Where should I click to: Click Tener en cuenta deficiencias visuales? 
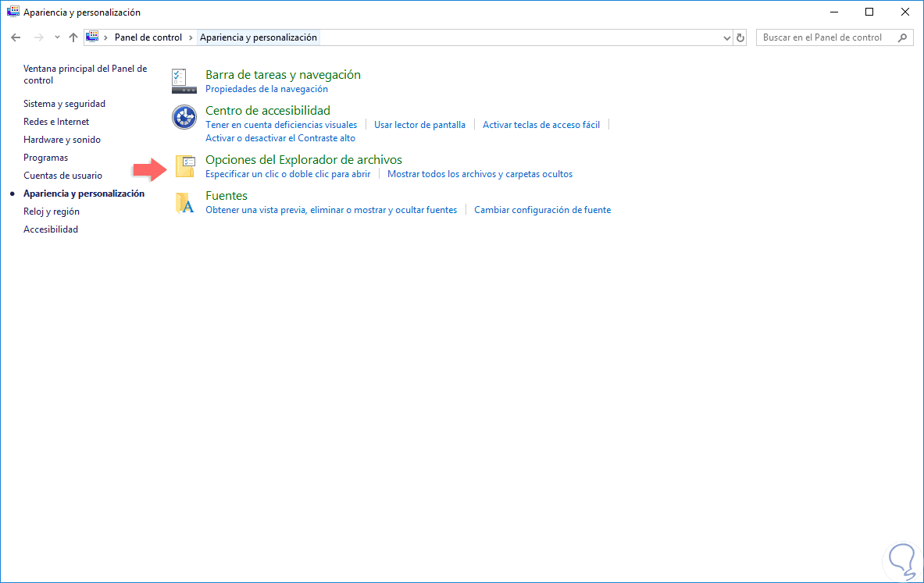(x=281, y=125)
